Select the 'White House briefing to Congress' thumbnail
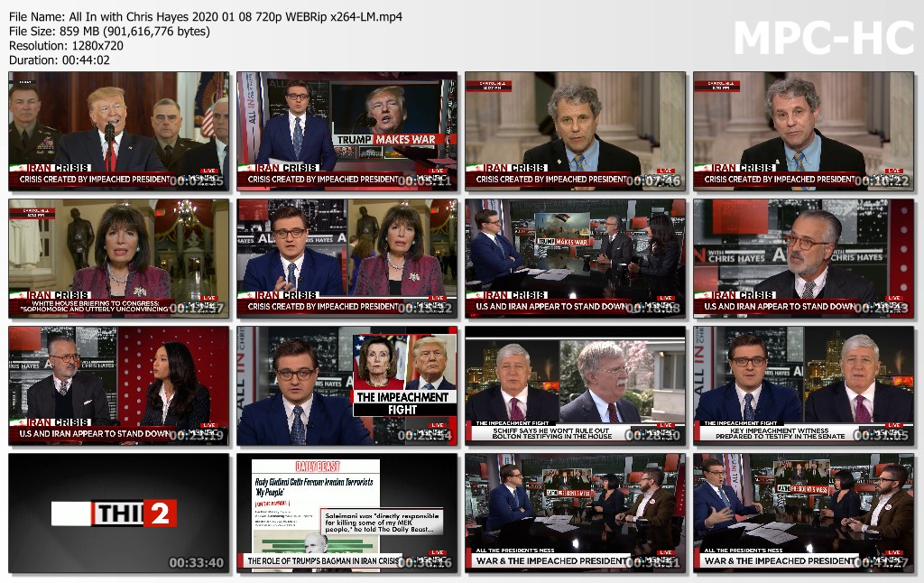Image resolution: width=924 pixels, height=583 pixels. pos(119,259)
